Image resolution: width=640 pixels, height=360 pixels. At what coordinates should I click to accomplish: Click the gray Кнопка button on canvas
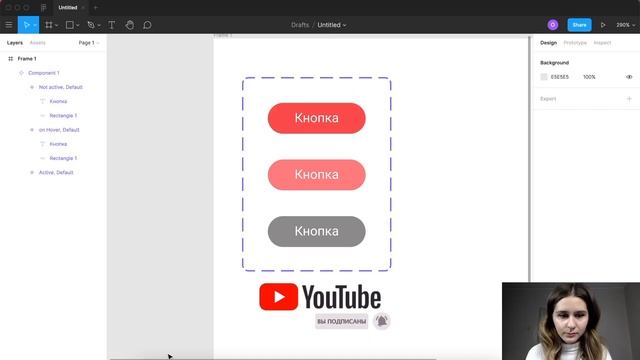316,231
